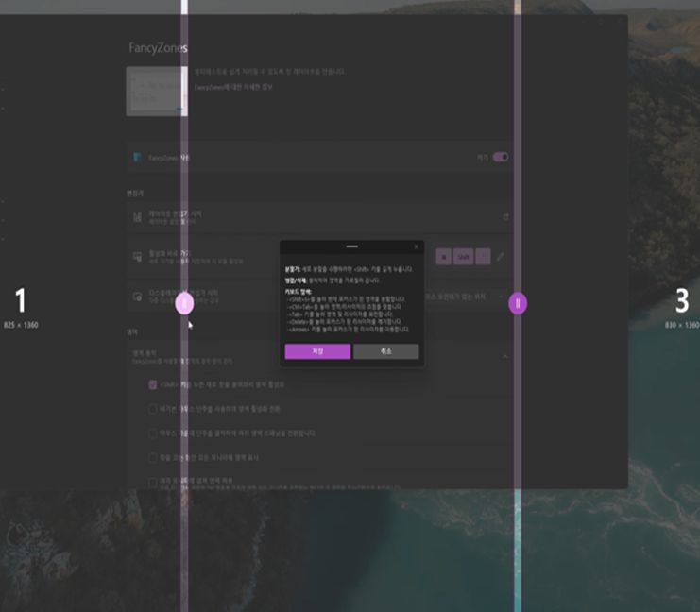Click the Shift key chip in shortcut
Screen dimensions: 700x612
tap(463, 257)
